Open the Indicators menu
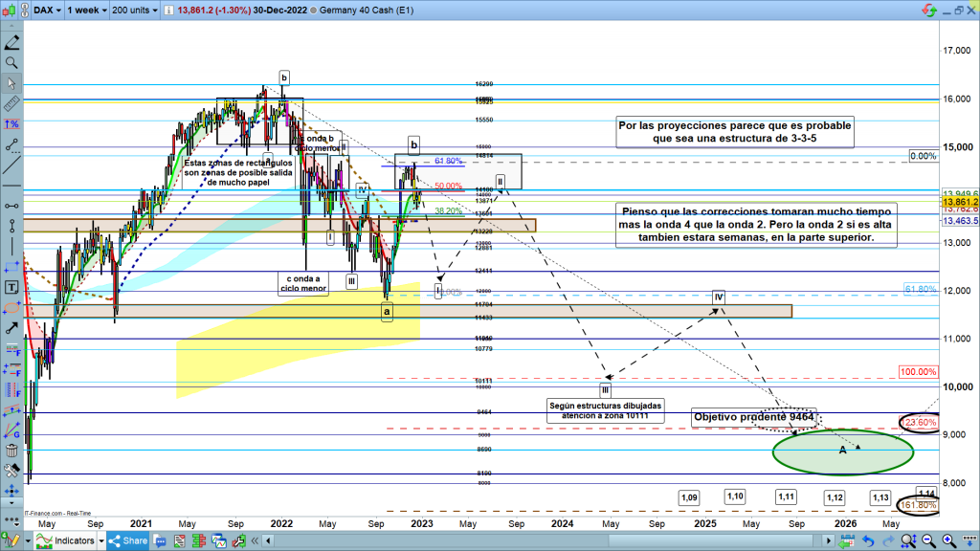980x551 pixels. point(69,540)
